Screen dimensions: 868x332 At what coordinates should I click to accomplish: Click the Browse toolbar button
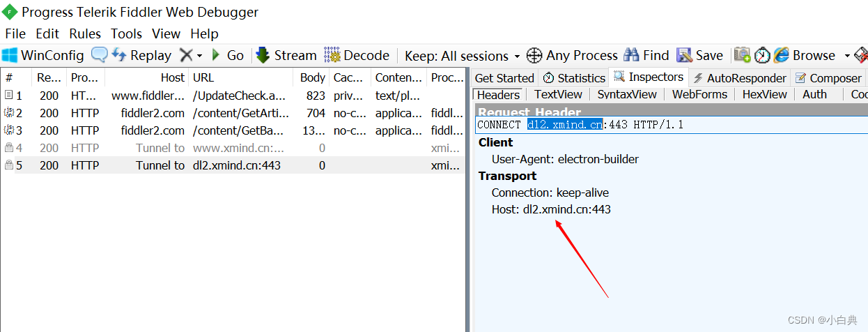click(x=805, y=55)
